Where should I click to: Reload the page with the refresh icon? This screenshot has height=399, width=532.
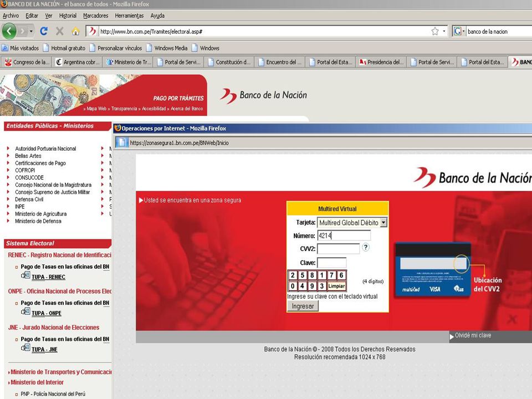click(x=44, y=31)
